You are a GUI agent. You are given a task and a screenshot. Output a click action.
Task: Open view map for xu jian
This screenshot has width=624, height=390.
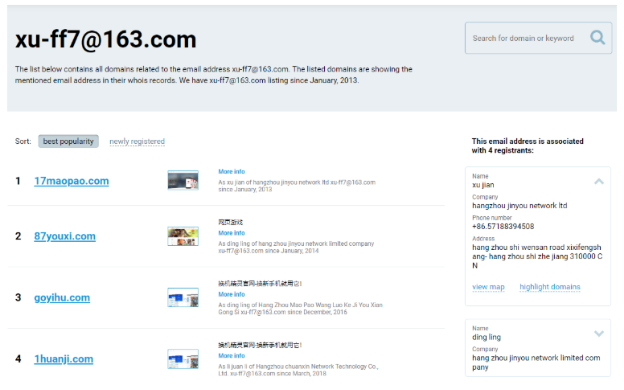click(x=488, y=287)
